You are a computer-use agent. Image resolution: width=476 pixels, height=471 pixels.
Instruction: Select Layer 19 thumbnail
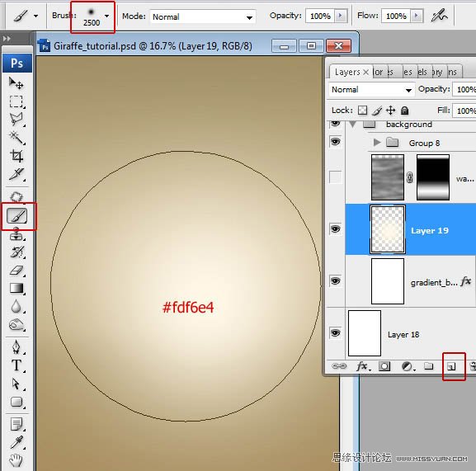(388, 229)
